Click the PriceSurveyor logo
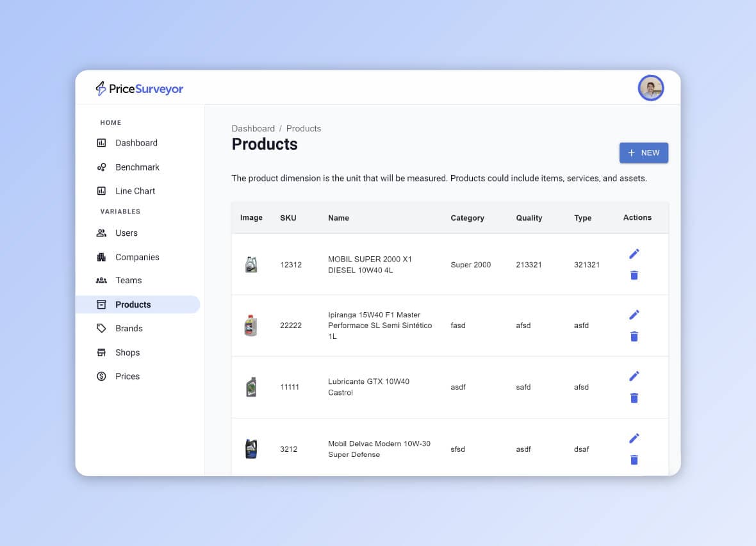Viewport: 756px width, 546px height. (x=139, y=88)
